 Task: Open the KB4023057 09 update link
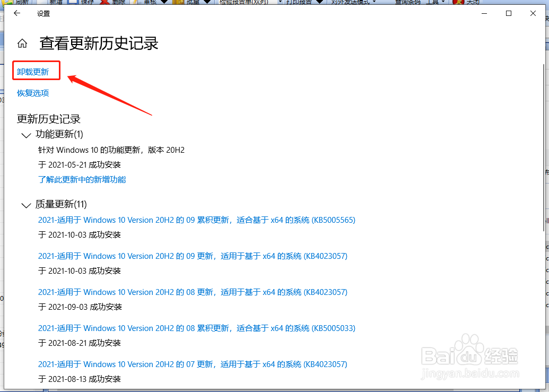tap(193, 256)
